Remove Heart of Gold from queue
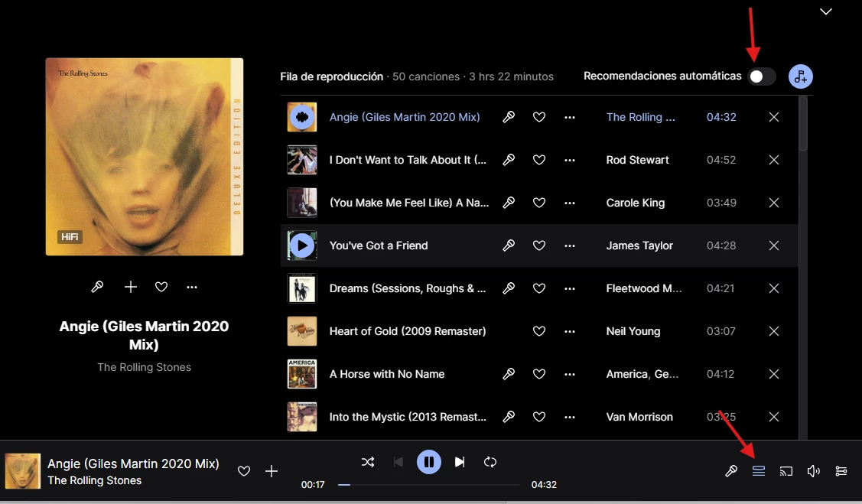The height and width of the screenshot is (504, 862). (x=773, y=331)
